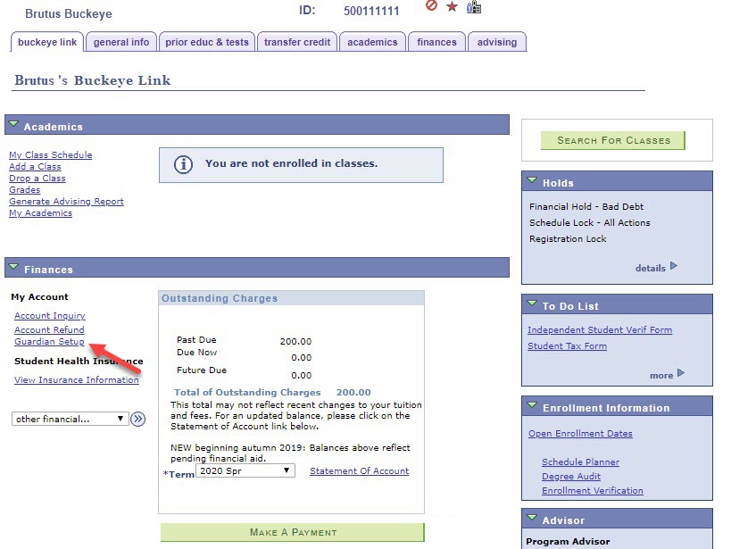This screenshot has height=549, width=756.
Task: Collapse the To Do List panel
Action: 532,304
